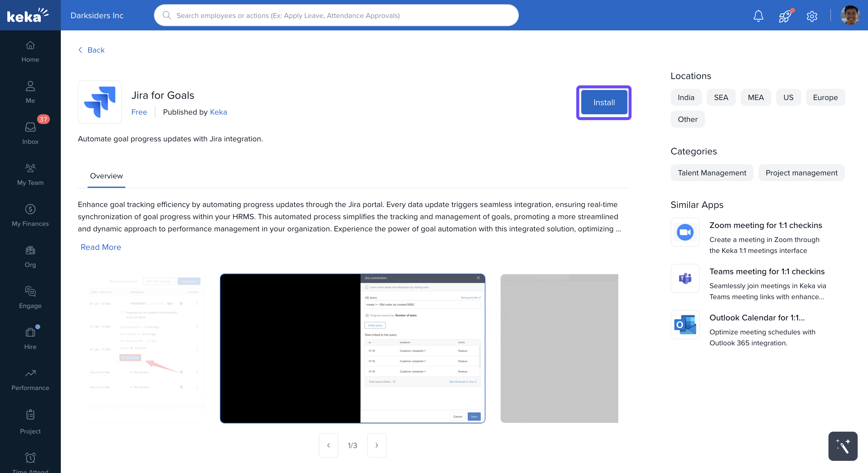The width and height of the screenshot is (868, 473).
Task: Open the Engage sidebar icon
Action: click(30, 297)
